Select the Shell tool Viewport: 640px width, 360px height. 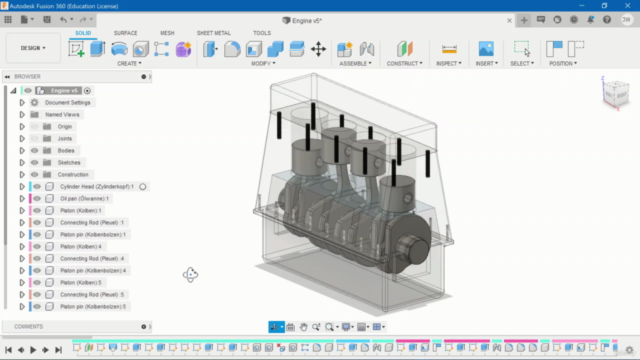pos(253,49)
